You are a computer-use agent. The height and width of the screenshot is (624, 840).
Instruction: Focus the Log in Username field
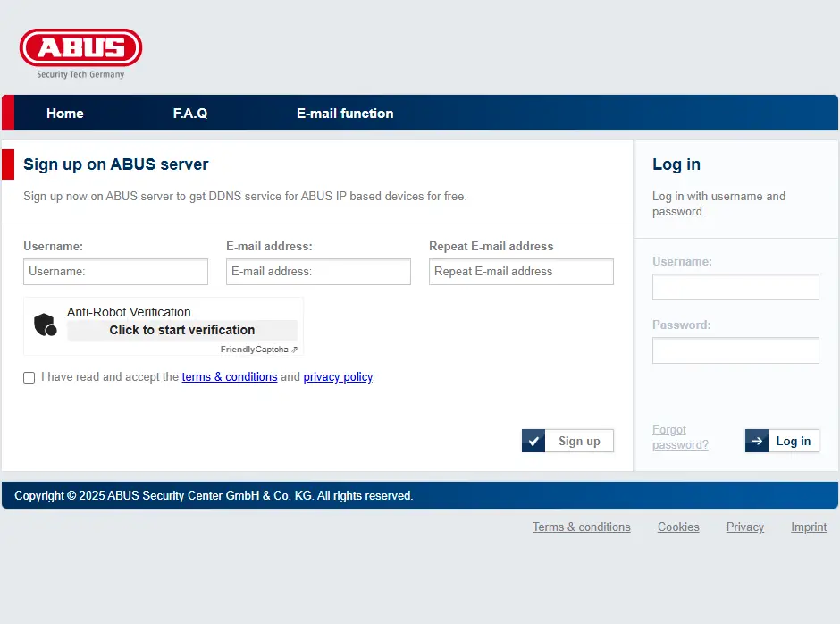pos(735,287)
